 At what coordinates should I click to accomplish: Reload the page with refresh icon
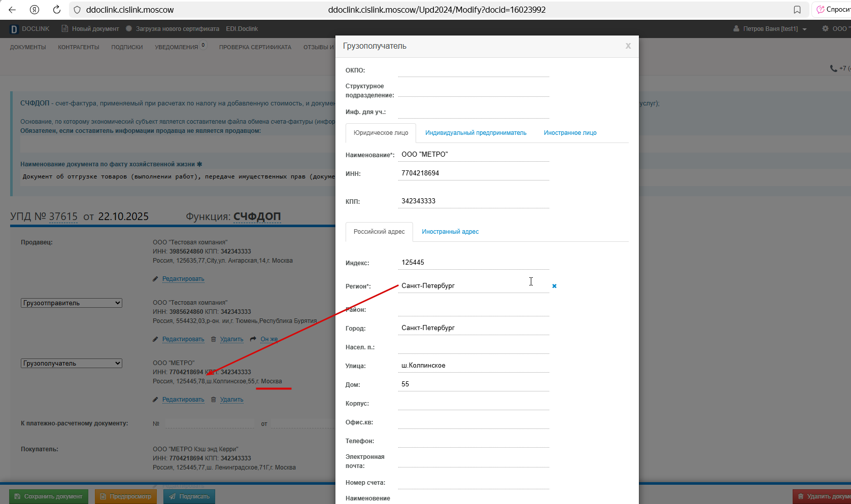(57, 10)
